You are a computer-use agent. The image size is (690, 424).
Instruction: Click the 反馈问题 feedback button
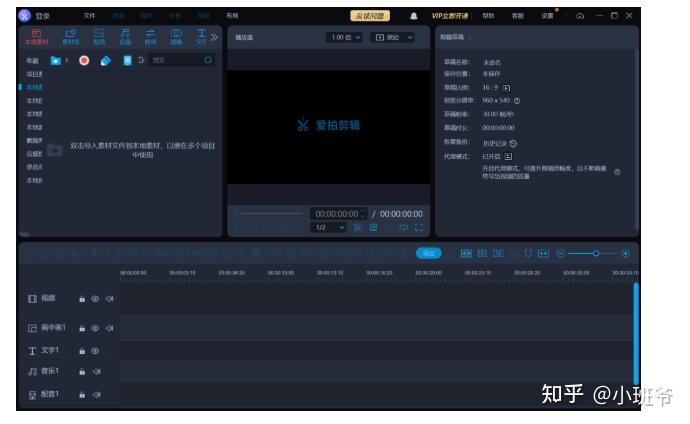click(370, 16)
